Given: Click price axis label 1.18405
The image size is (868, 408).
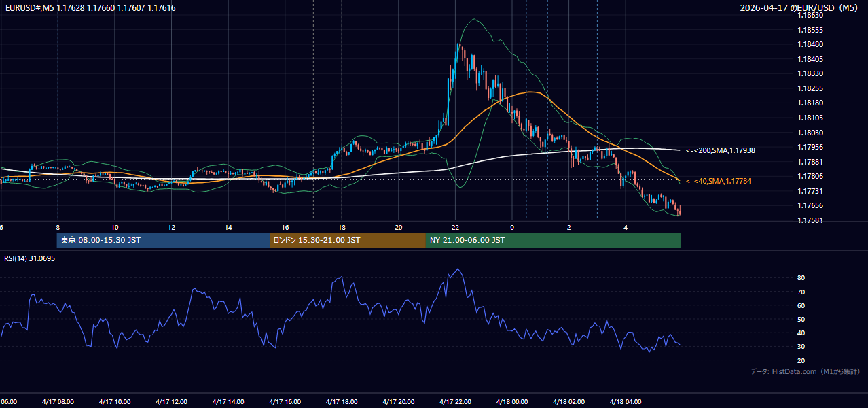Looking at the screenshot, I should click(810, 59).
